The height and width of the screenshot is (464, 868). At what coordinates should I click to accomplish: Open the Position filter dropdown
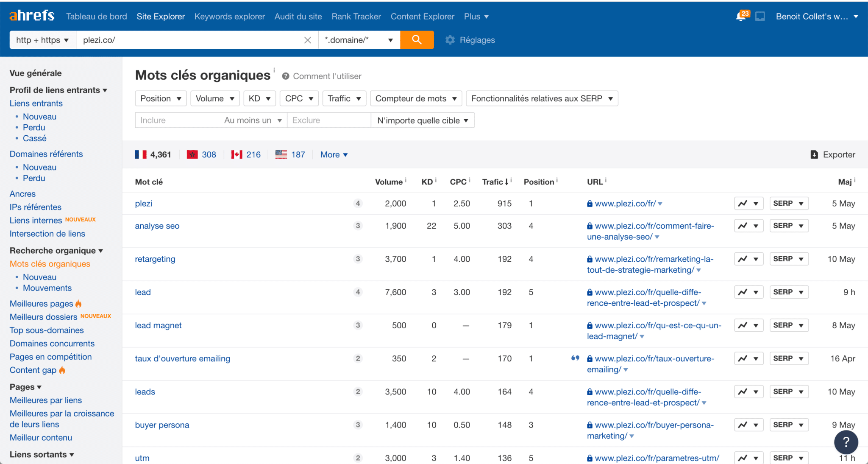161,98
